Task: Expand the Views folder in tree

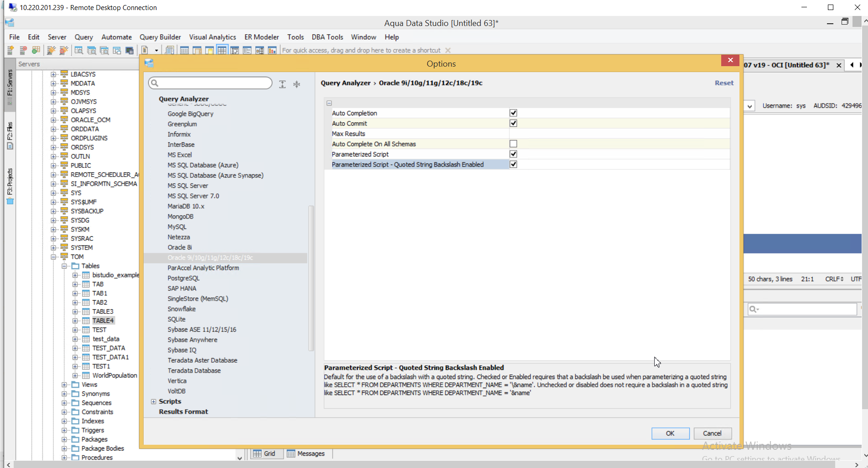Action: click(64, 385)
